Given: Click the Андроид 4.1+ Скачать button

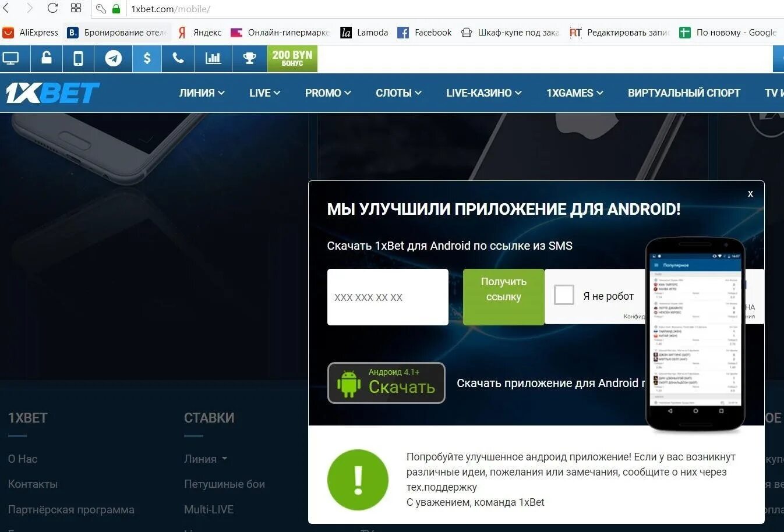Looking at the screenshot, I should click(386, 383).
